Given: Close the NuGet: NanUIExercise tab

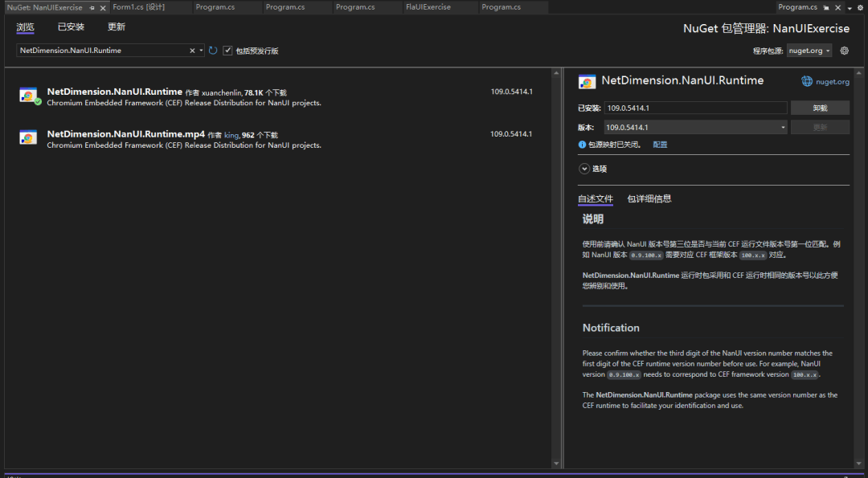Looking at the screenshot, I should [102, 8].
